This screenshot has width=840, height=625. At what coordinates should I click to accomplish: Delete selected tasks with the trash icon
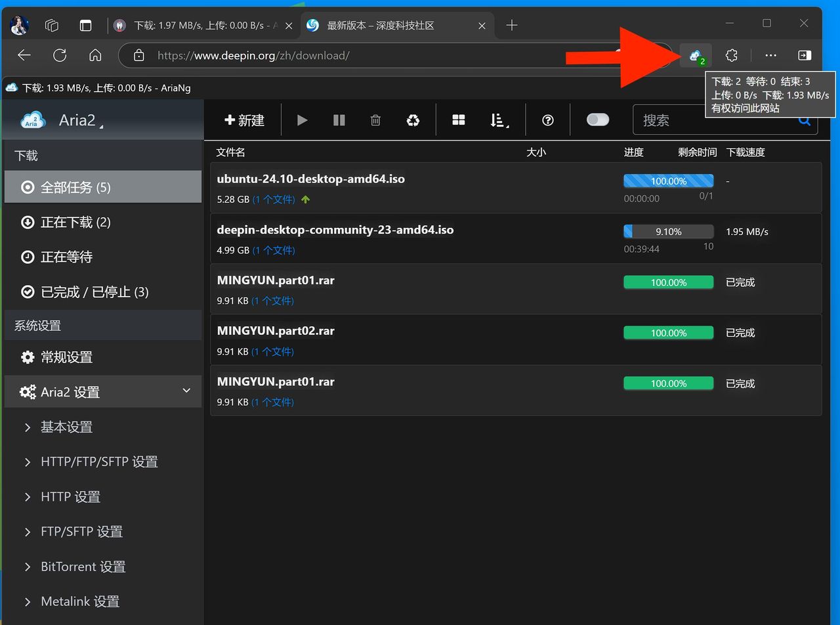point(375,120)
